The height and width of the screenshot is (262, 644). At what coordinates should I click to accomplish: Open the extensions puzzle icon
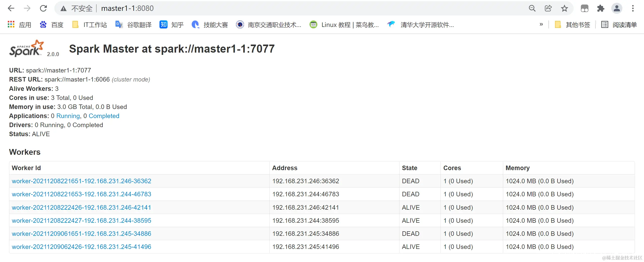point(600,8)
